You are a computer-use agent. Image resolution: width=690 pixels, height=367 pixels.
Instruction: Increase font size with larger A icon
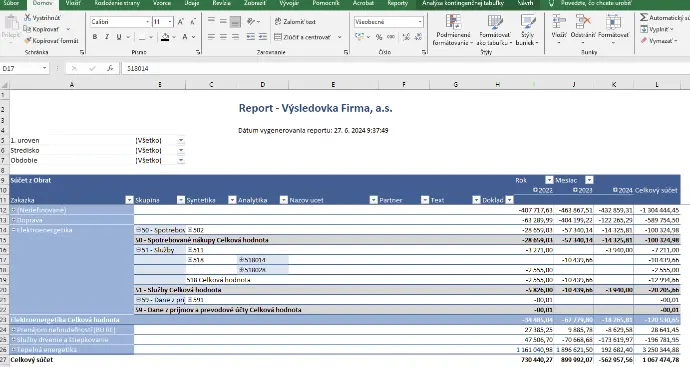[180, 22]
